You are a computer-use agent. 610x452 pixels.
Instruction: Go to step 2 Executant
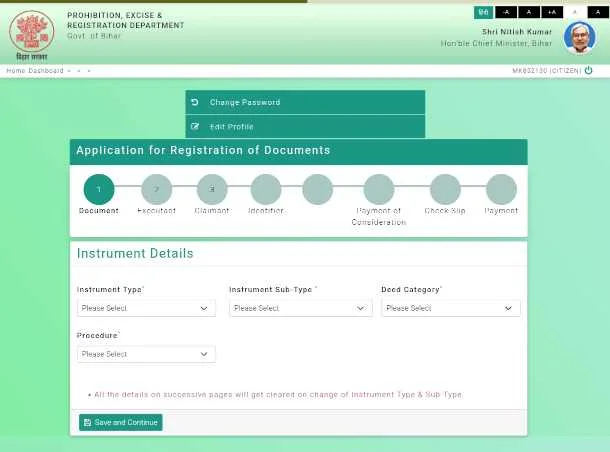coord(156,189)
